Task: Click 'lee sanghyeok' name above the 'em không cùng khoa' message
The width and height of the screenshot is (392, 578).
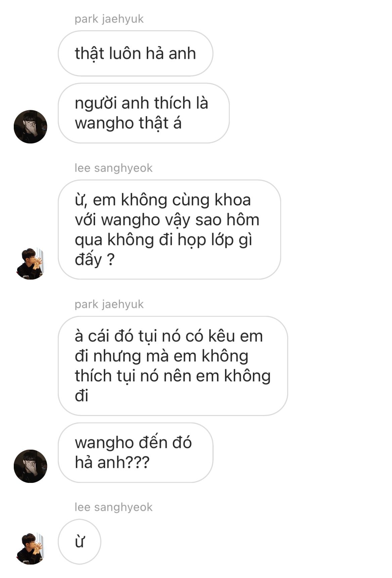Action: pos(114,168)
